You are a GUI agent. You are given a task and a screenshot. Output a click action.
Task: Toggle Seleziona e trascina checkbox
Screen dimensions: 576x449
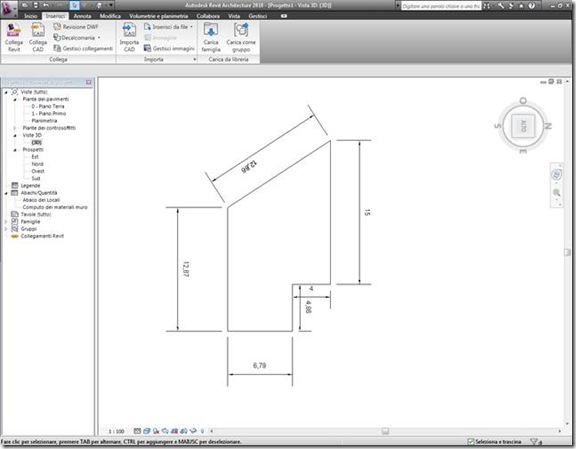(x=471, y=442)
